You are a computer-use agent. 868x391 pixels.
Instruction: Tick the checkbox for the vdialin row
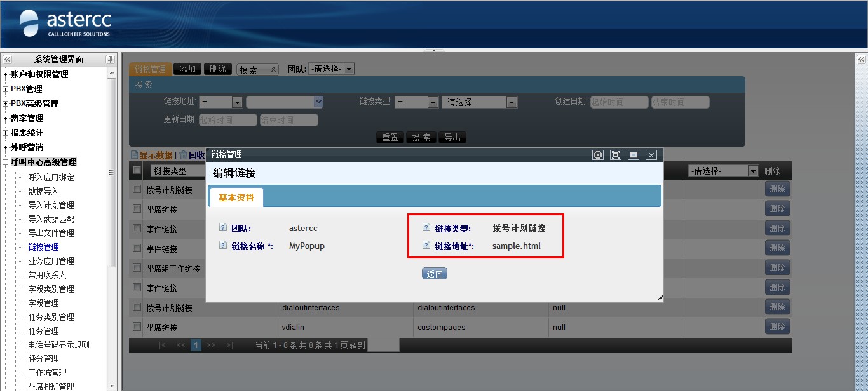pyautogui.click(x=137, y=327)
